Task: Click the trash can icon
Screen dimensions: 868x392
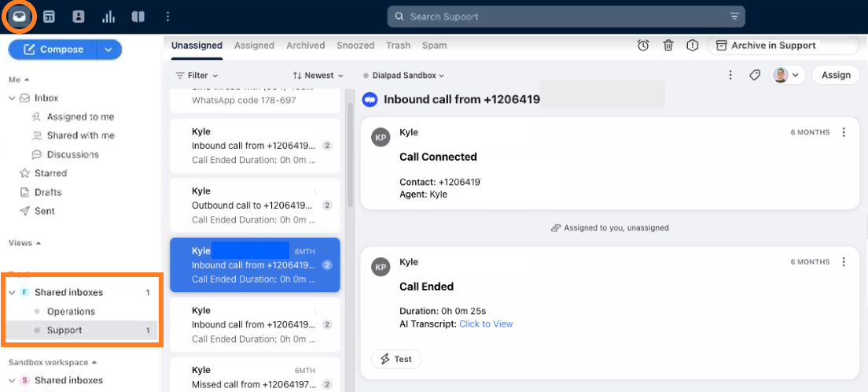Action: (668, 46)
